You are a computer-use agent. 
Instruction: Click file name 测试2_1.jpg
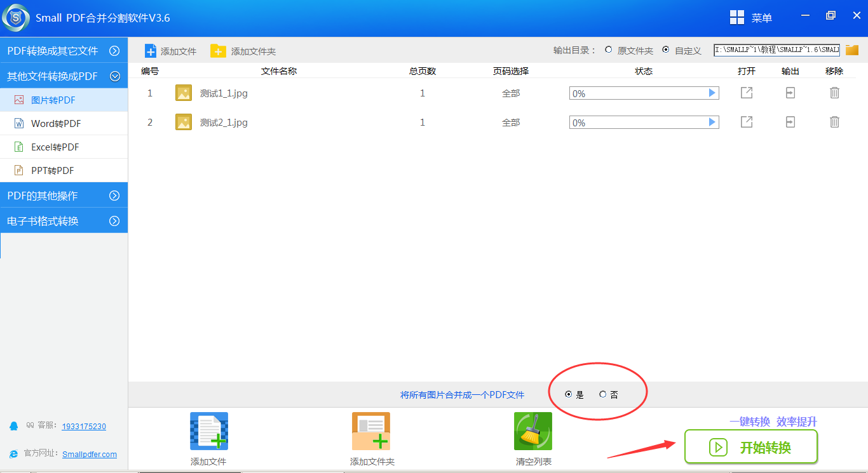tap(224, 123)
